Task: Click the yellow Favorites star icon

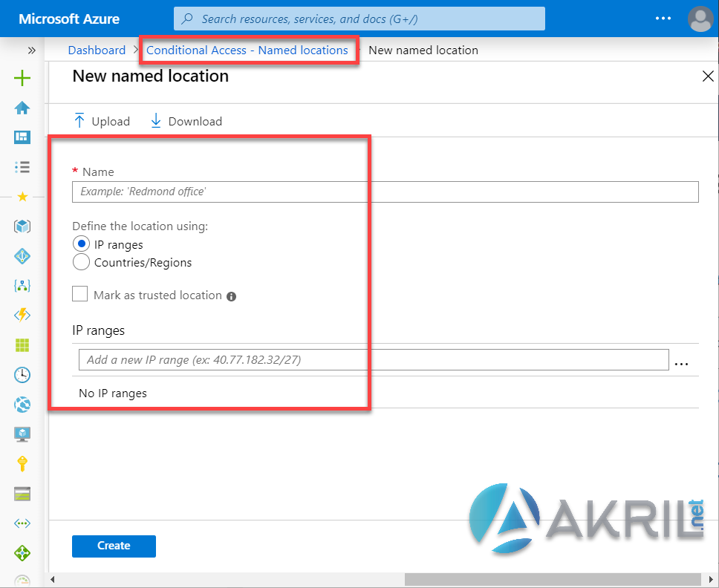Action: tap(22, 197)
